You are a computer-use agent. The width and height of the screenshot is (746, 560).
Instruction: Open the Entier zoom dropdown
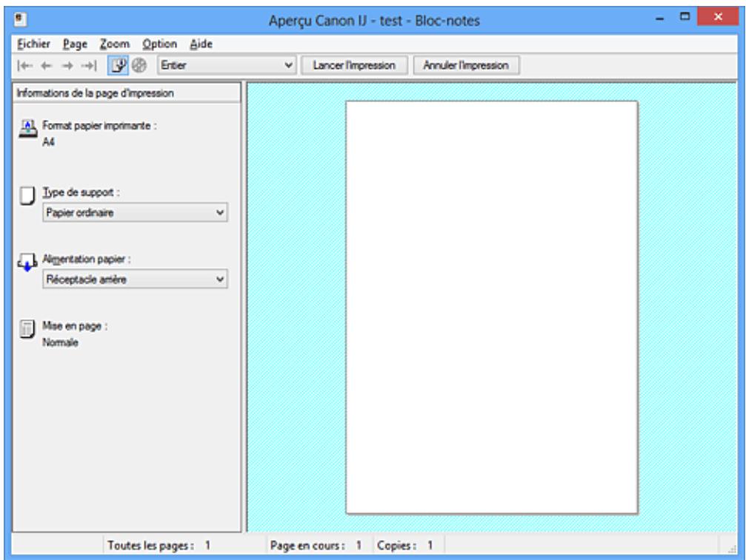point(227,65)
